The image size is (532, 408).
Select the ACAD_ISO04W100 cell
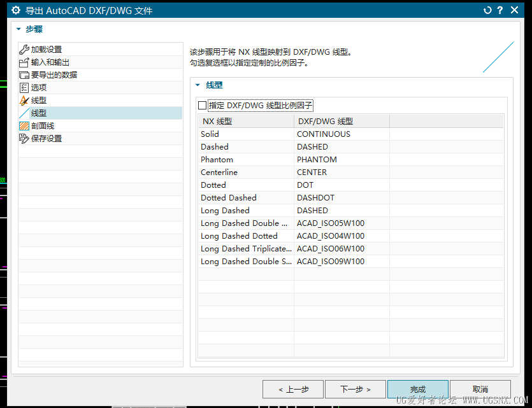[x=341, y=236]
